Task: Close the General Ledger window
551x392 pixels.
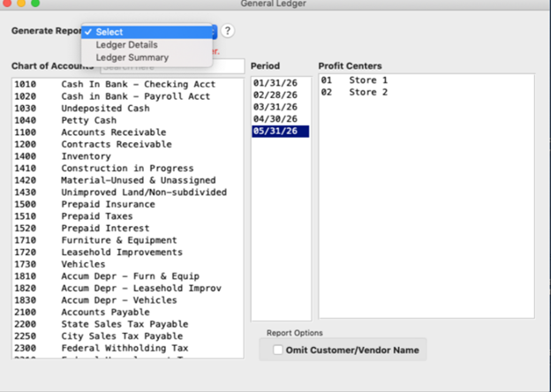Action: tap(7, 4)
